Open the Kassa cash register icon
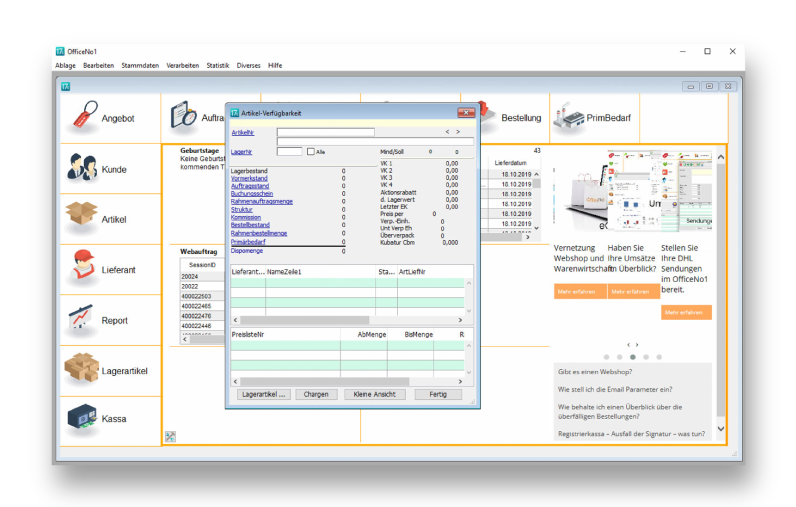The width and height of the screenshot is (796, 507). point(82,418)
